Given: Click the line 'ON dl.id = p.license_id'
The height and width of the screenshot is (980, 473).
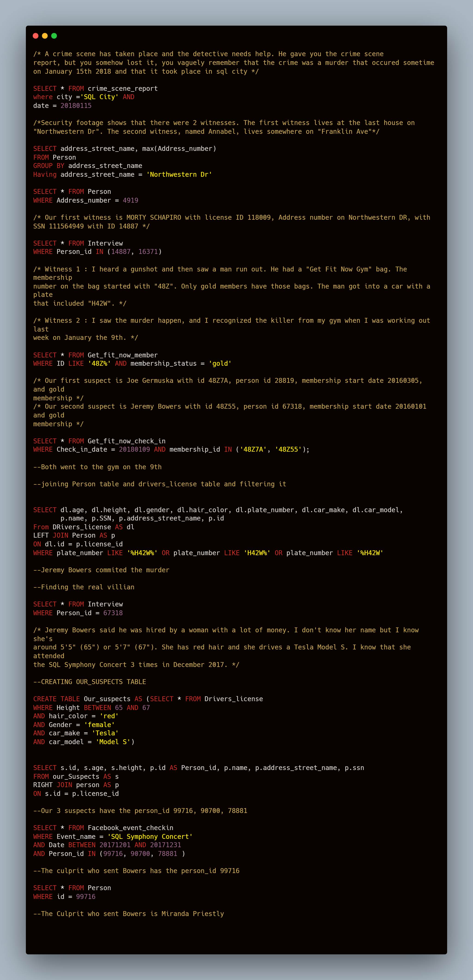Looking at the screenshot, I should 78,544.
